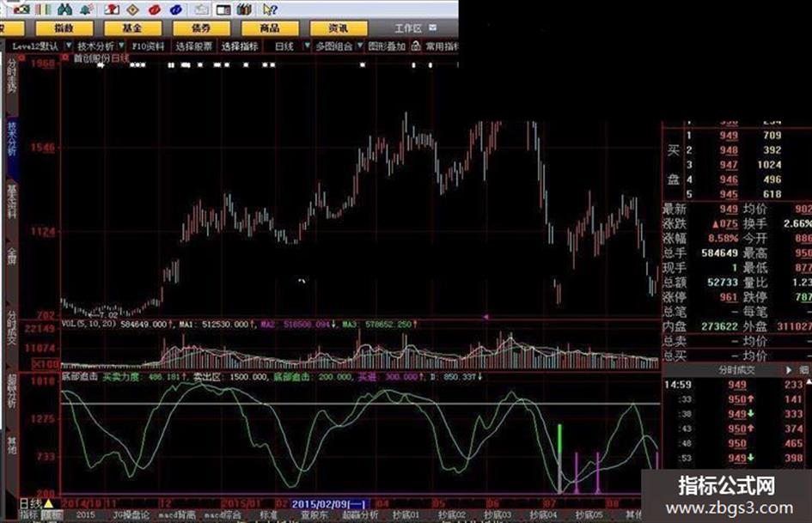Screen dimensions: 812x523
Task: Click the 工作区 label
Action: click(x=408, y=28)
